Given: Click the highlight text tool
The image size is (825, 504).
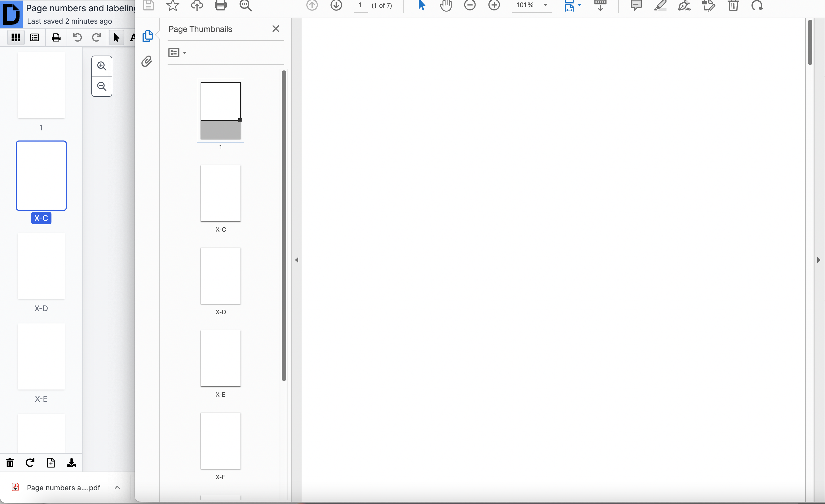Looking at the screenshot, I should (660, 5).
